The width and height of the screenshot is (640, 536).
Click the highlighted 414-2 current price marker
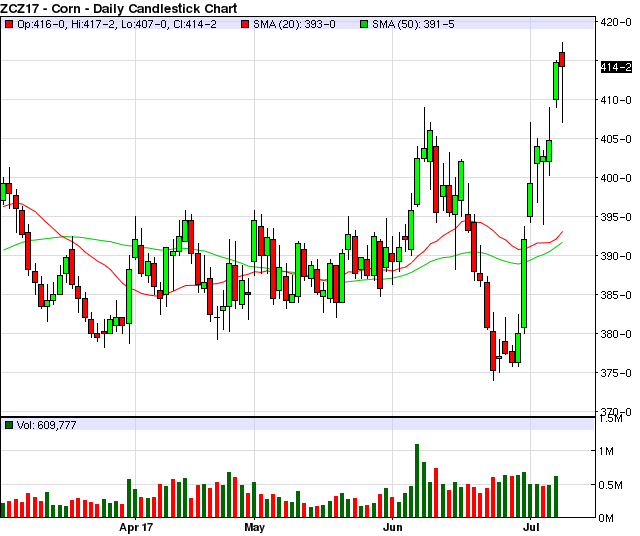(616, 67)
